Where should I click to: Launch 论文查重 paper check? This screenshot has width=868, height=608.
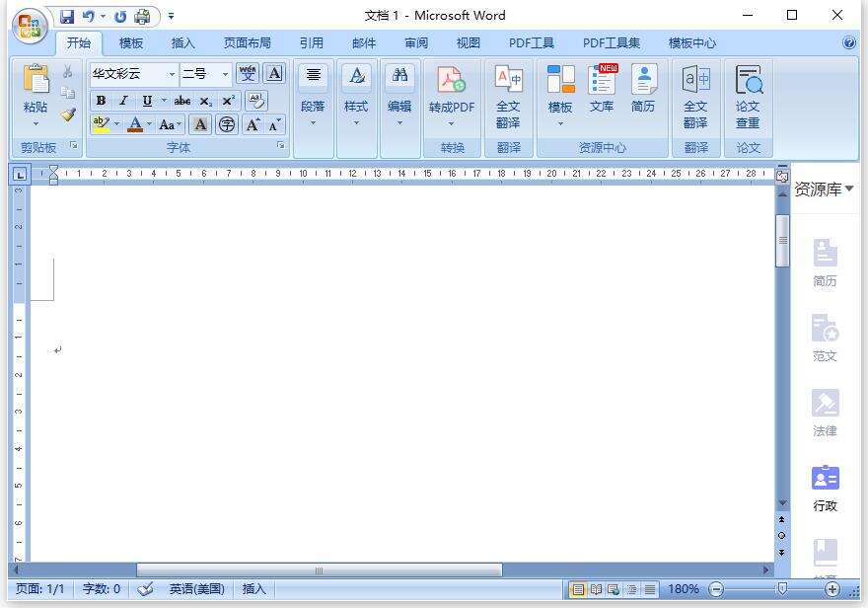tap(748, 97)
